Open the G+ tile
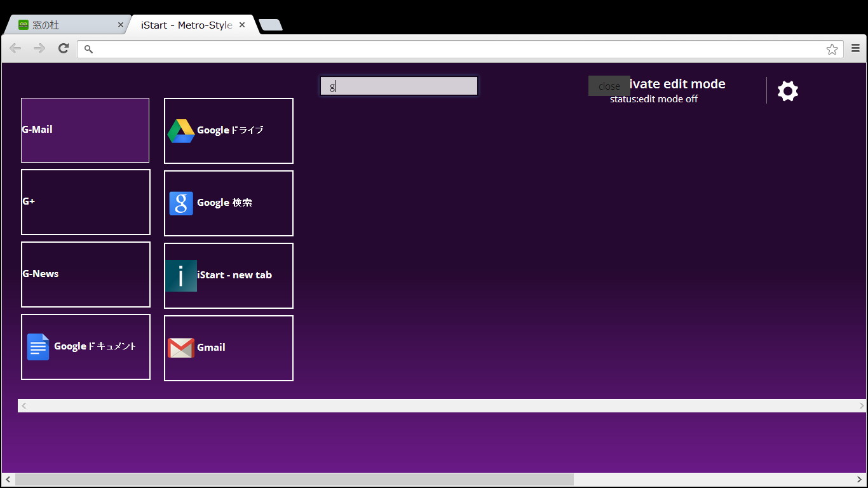The width and height of the screenshot is (868, 488). coord(86,202)
